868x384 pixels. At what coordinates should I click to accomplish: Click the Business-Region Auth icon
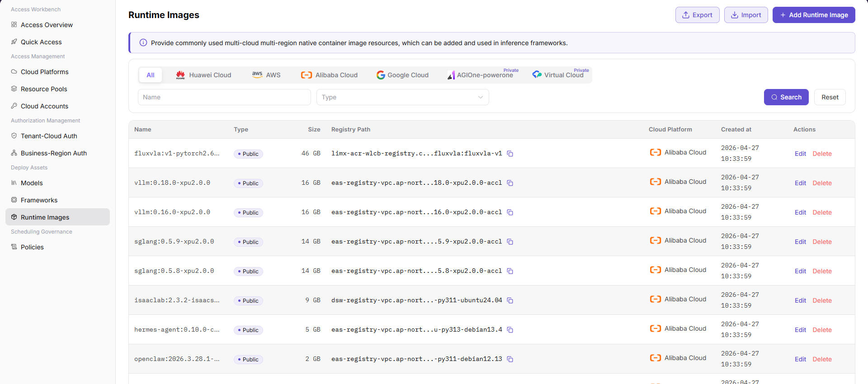[x=14, y=153]
